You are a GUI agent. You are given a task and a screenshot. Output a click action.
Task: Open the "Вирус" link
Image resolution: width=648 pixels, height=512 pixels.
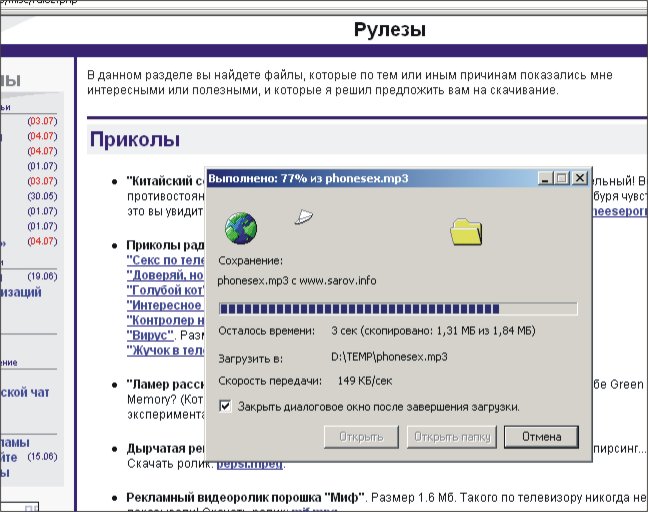150,335
